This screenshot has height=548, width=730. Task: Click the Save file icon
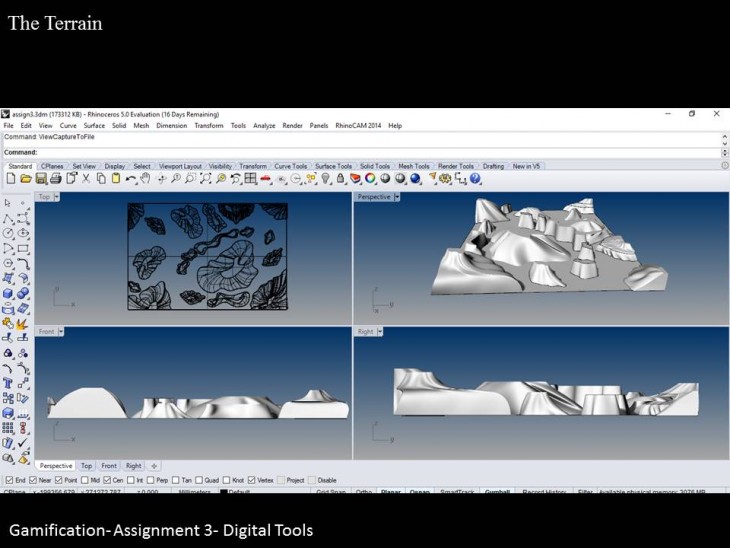pyautogui.click(x=41, y=179)
